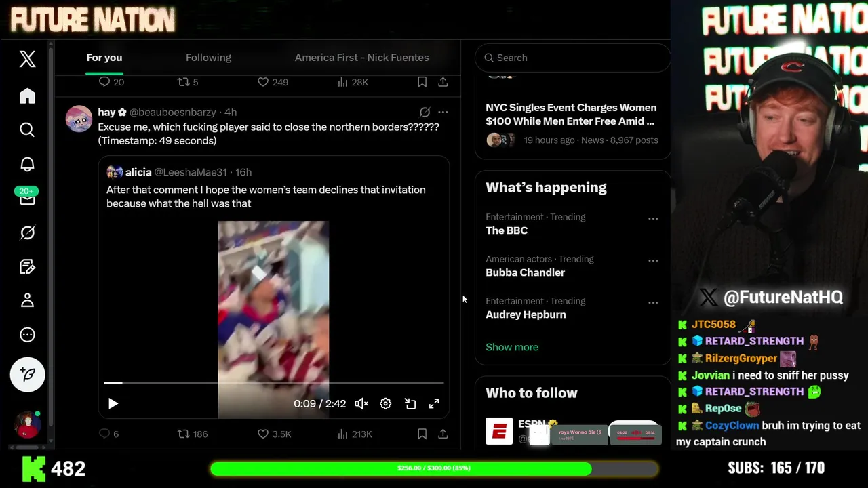This screenshot has width=868, height=488.
Task: Open Explore search icon in sidebar
Action: tap(27, 129)
